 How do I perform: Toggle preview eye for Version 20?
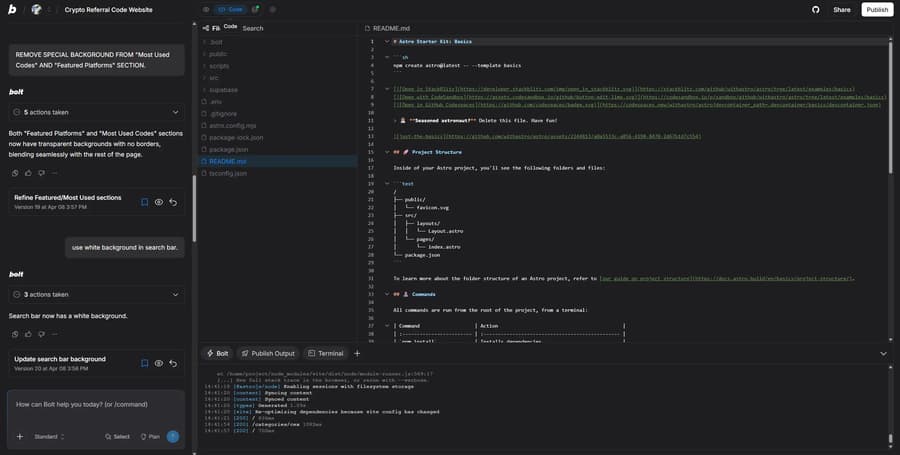coord(159,363)
